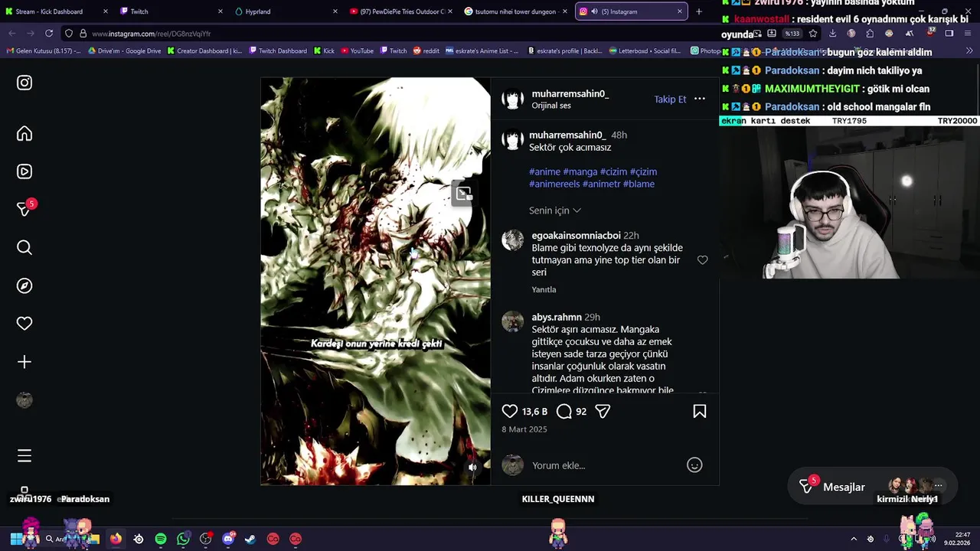Open Steam from the Windows taskbar

(x=250, y=539)
